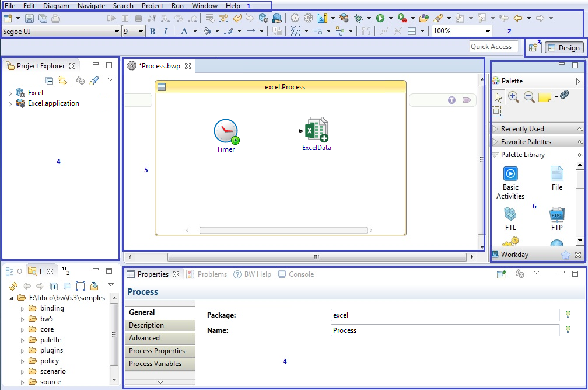Click the Open Perspective icon
Viewport: 588px width, 390px height.
533,48
